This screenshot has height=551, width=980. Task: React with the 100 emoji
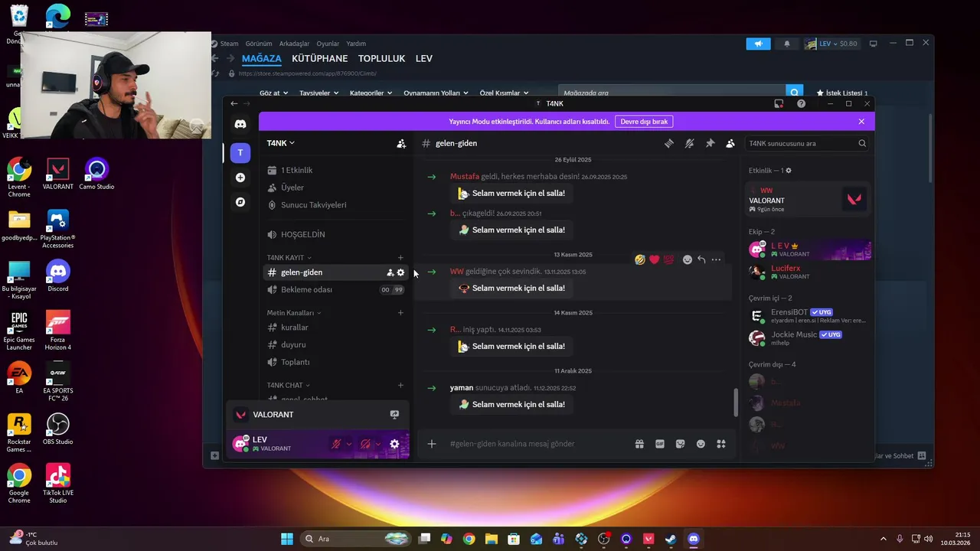click(668, 259)
